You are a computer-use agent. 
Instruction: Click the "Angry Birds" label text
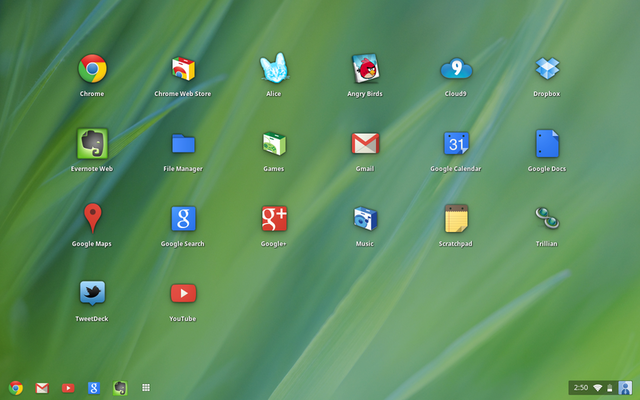365,94
